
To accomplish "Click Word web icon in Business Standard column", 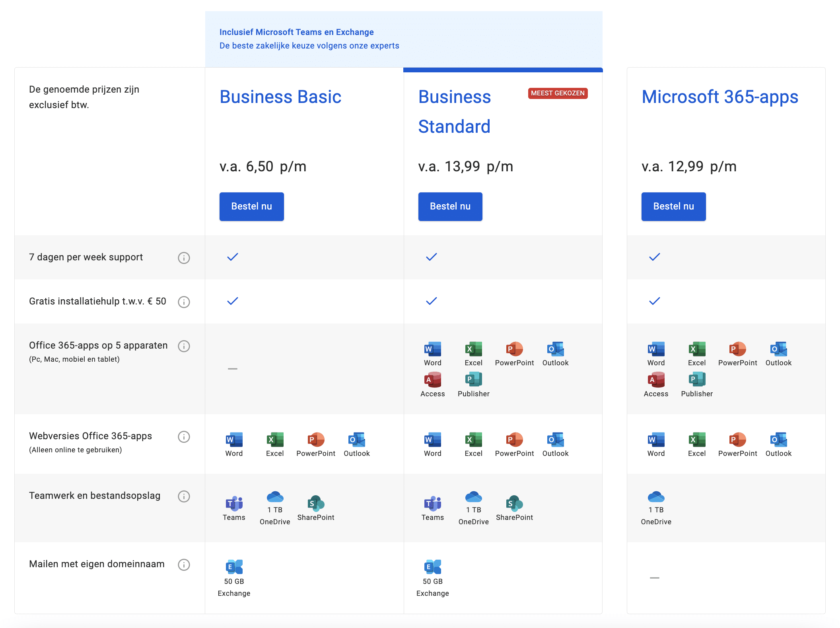I will (433, 440).
